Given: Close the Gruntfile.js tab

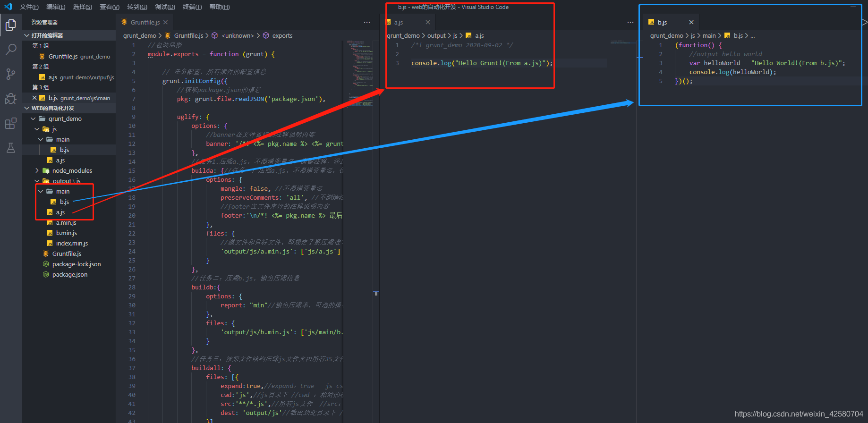Looking at the screenshot, I should (165, 22).
